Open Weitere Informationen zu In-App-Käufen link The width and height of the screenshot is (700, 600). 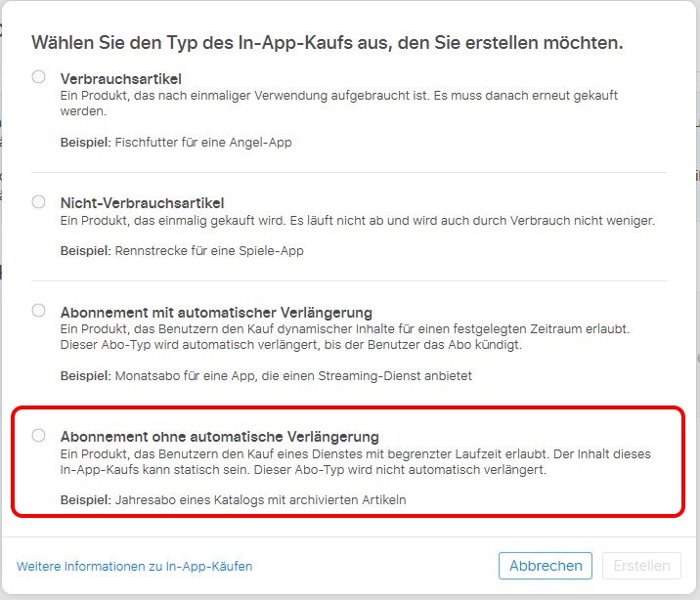tap(134, 567)
